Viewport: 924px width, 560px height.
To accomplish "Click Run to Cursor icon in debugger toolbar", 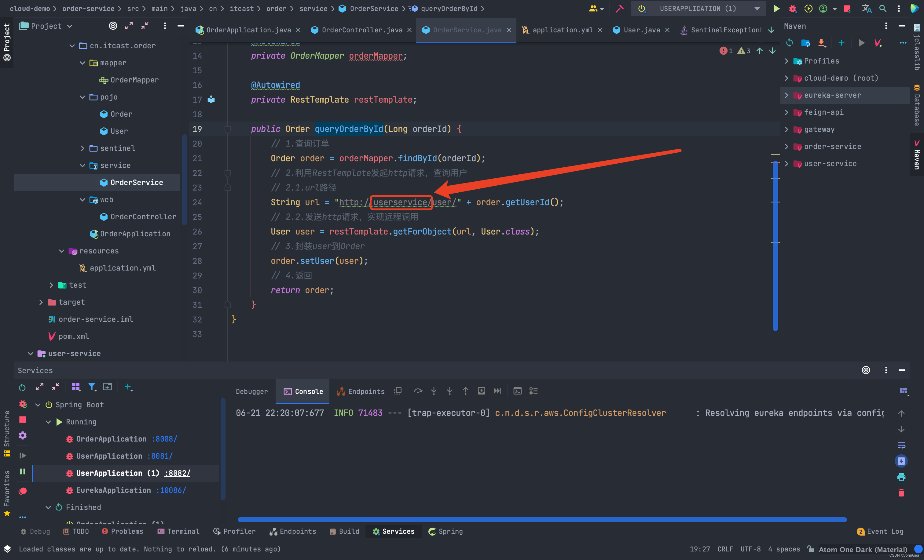I will [497, 391].
